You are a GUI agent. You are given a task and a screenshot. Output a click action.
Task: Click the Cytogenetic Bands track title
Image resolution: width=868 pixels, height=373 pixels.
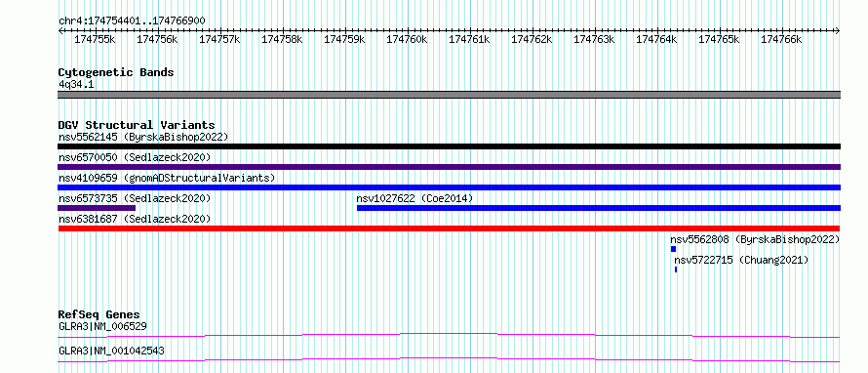[x=116, y=72]
